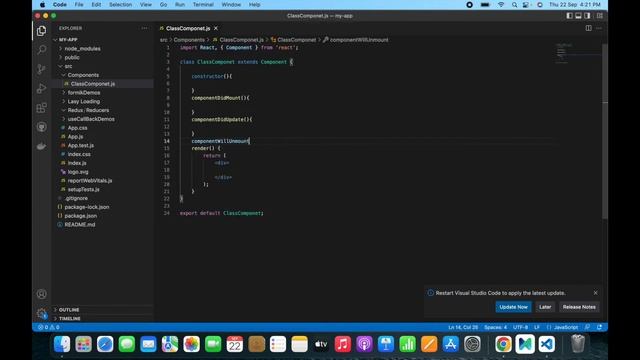Click the editor minimap preview
Viewport: 640px width, 360px height.
pos(578,54)
